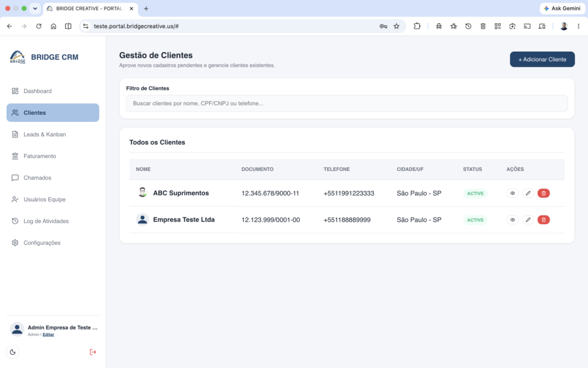The height and width of the screenshot is (368, 588).
Task: Click the browser home icon
Action: tap(53, 26)
